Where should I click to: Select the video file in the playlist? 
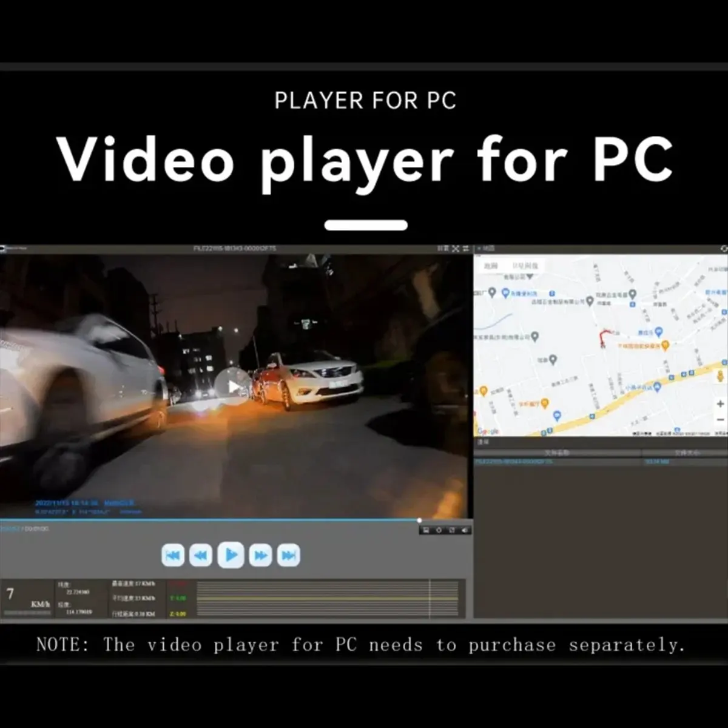601,462
